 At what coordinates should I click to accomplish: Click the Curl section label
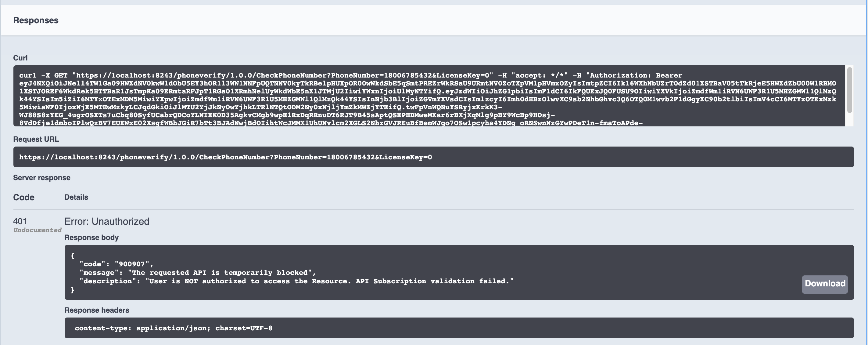click(21, 58)
